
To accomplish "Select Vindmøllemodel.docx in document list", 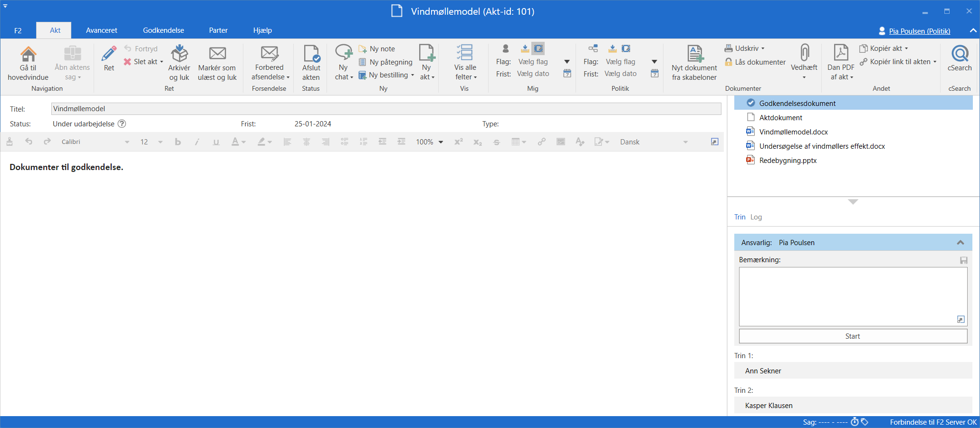I will [793, 132].
